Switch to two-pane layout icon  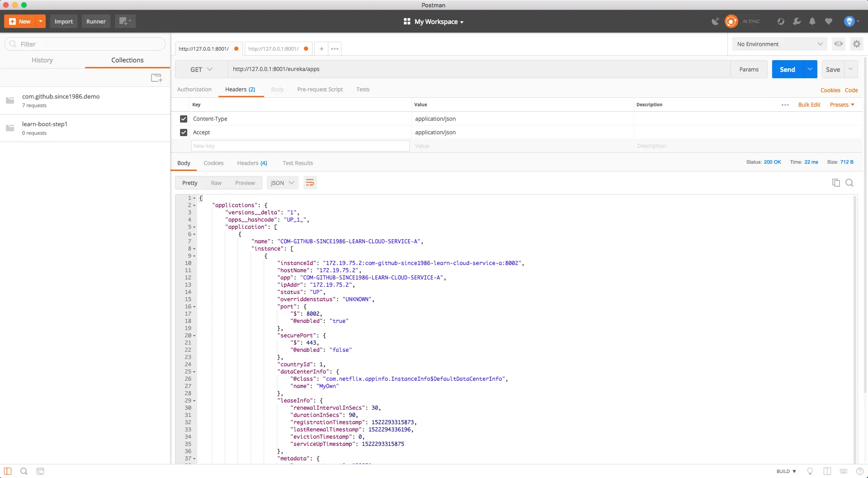[827, 471]
